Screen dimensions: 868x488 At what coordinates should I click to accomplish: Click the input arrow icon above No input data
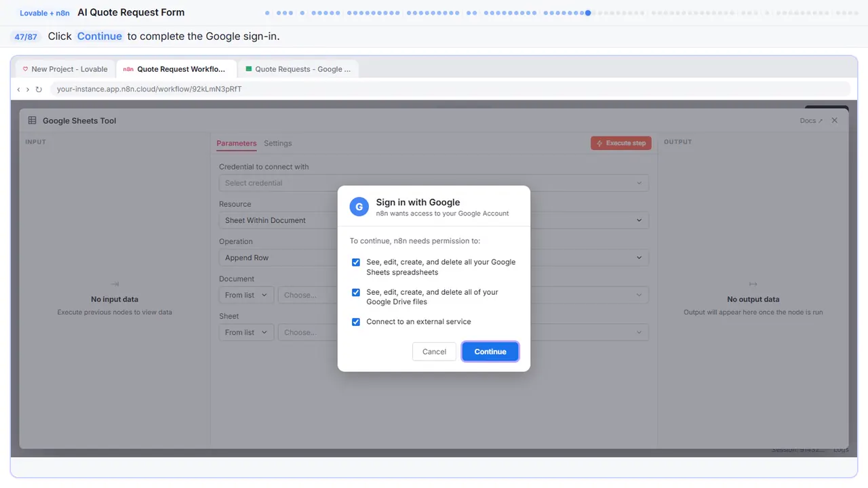tap(115, 284)
